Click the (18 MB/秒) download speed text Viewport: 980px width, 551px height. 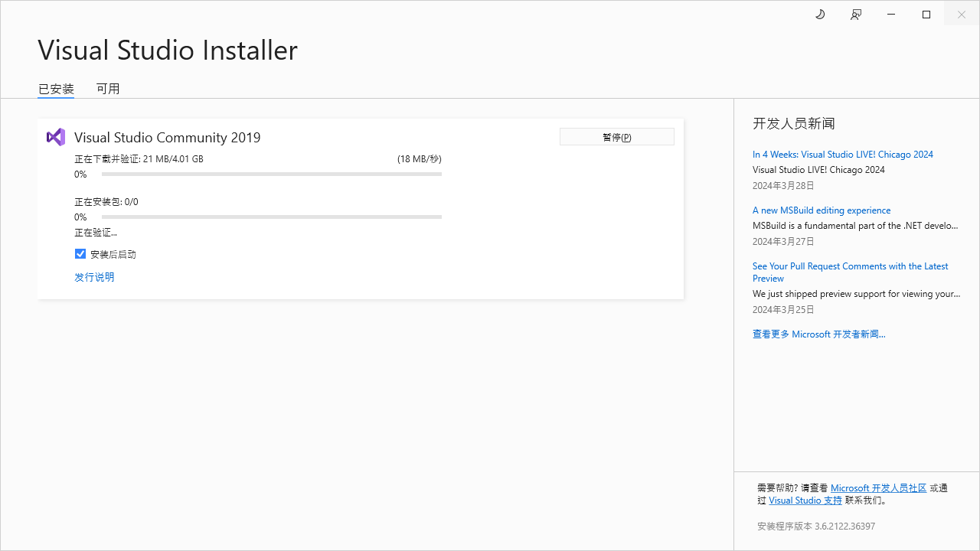pyautogui.click(x=419, y=159)
